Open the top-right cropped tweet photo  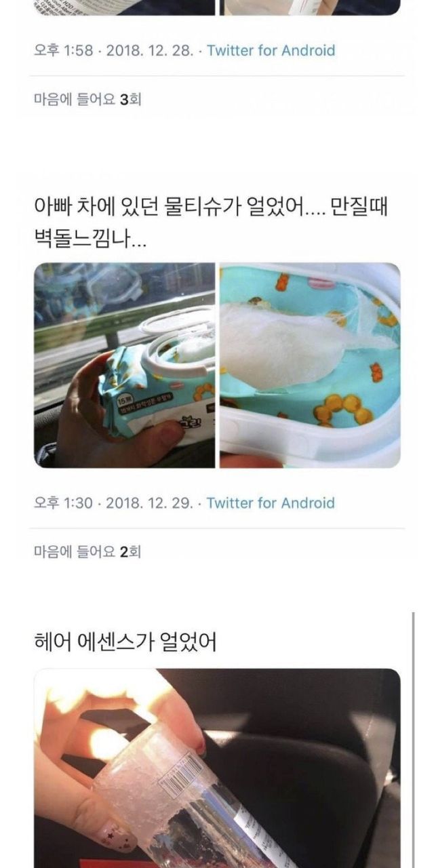tap(310, 7)
